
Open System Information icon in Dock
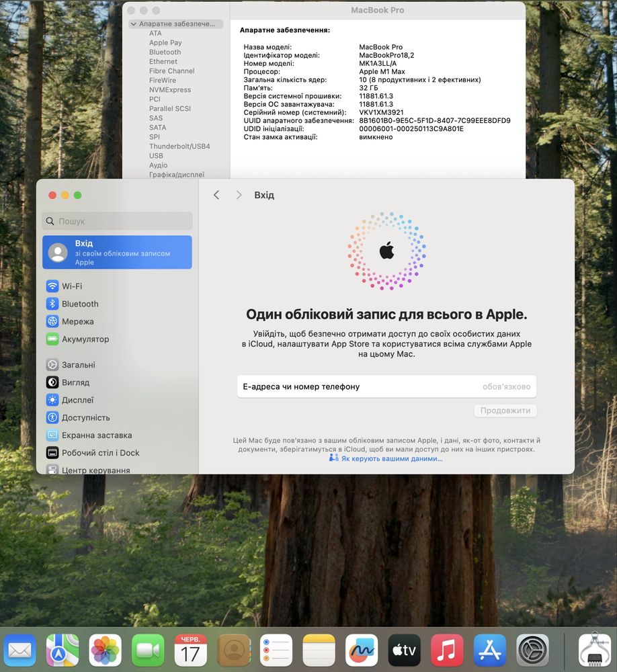(x=594, y=650)
